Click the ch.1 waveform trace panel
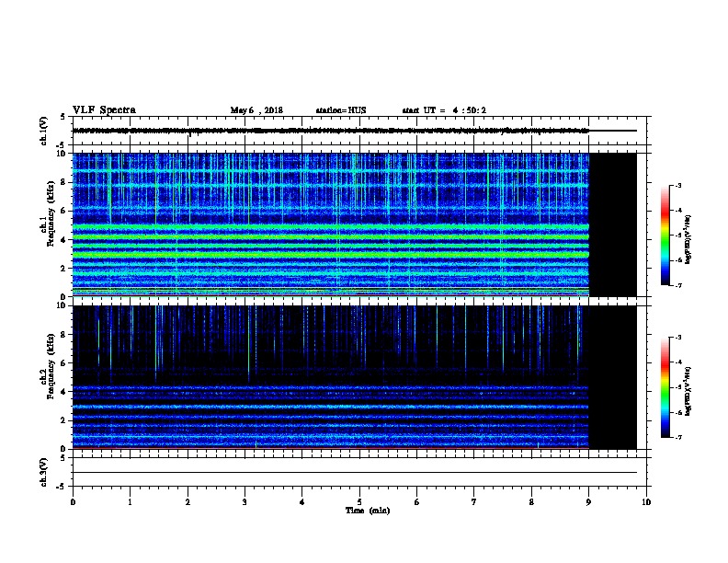728x563 pixels. (x=359, y=131)
